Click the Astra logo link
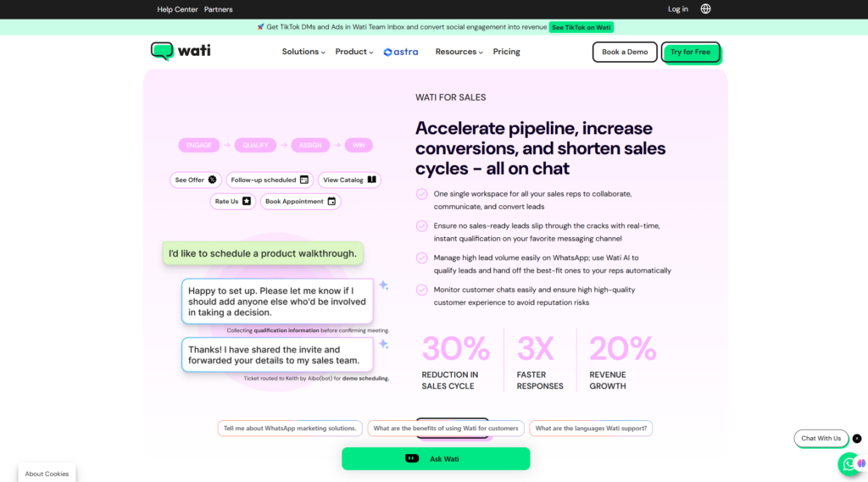The height and width of the screenshot is (482, 868). [x=401, y=52]
